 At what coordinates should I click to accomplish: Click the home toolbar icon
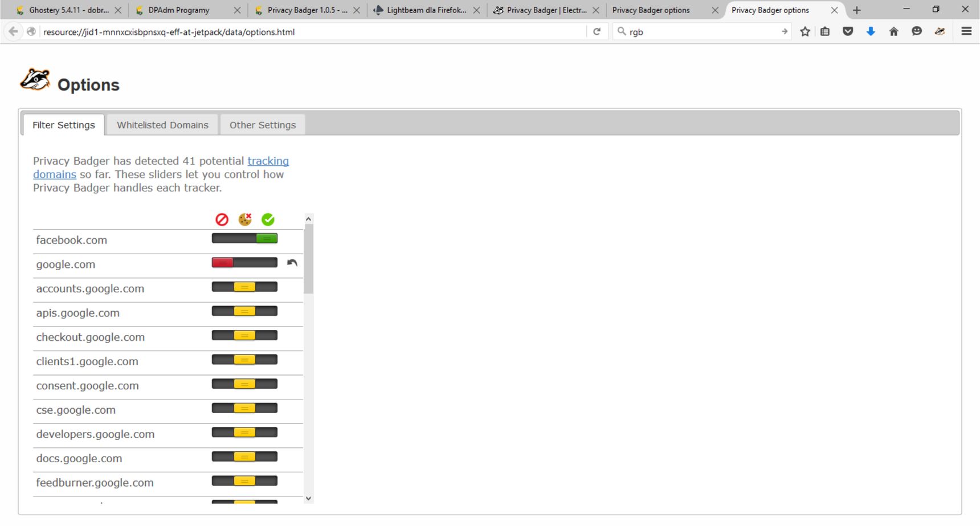pos(893,32)
